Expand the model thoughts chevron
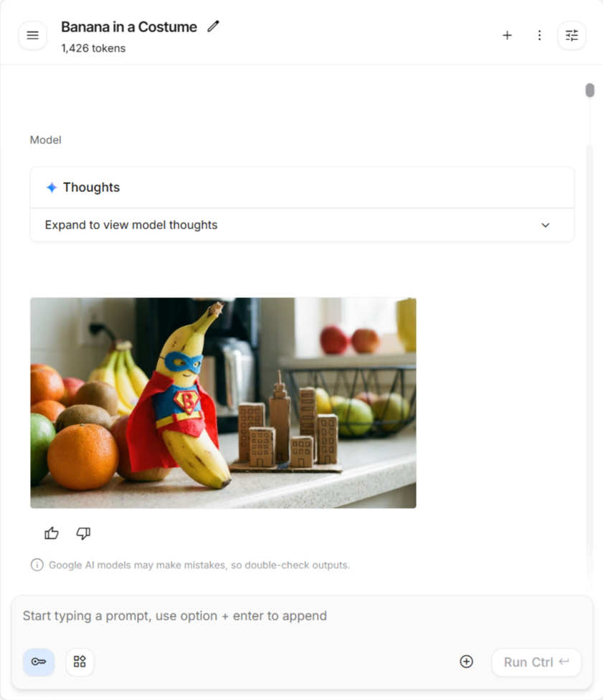The image size is (603, 700). 546,225
